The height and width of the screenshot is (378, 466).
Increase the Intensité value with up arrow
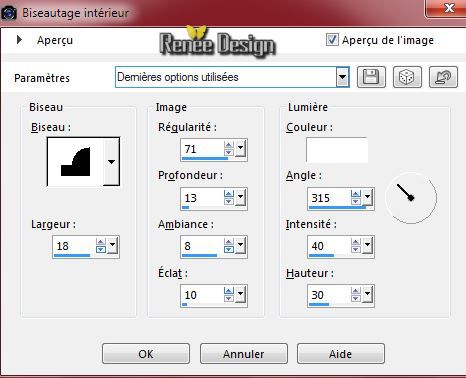click(x=356, y=242)
